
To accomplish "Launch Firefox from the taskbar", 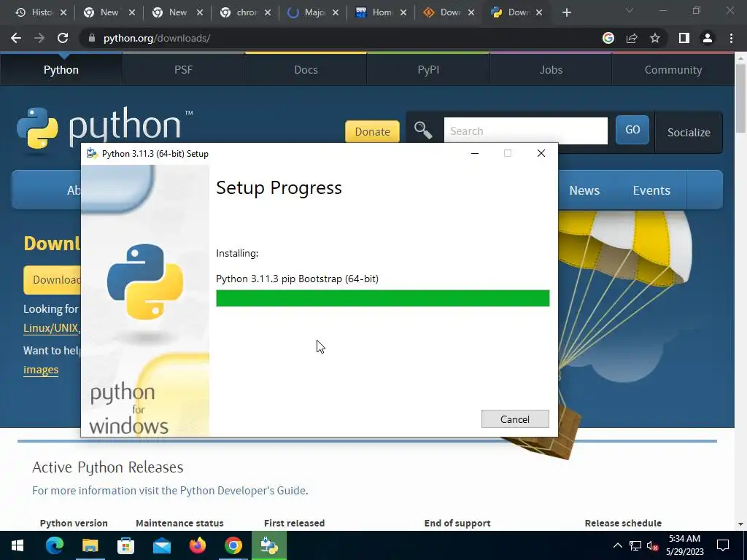I will 197,545.
